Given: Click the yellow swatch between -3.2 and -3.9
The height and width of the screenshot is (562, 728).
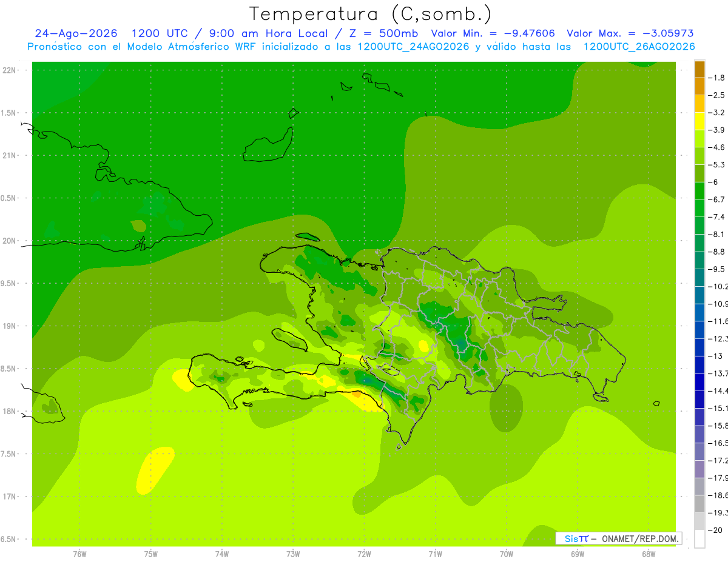Looking at the screenshot, I should (699, 121).
